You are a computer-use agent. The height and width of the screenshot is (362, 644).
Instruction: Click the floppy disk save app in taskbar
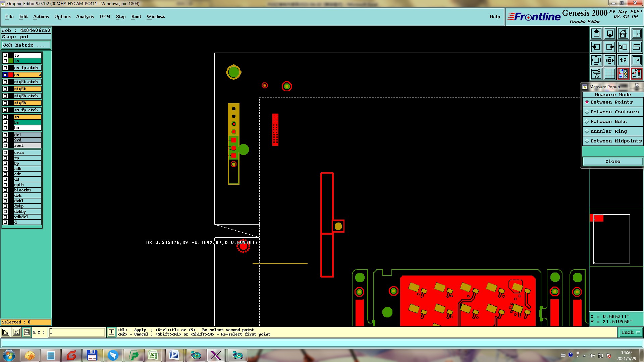coord(92,355)
